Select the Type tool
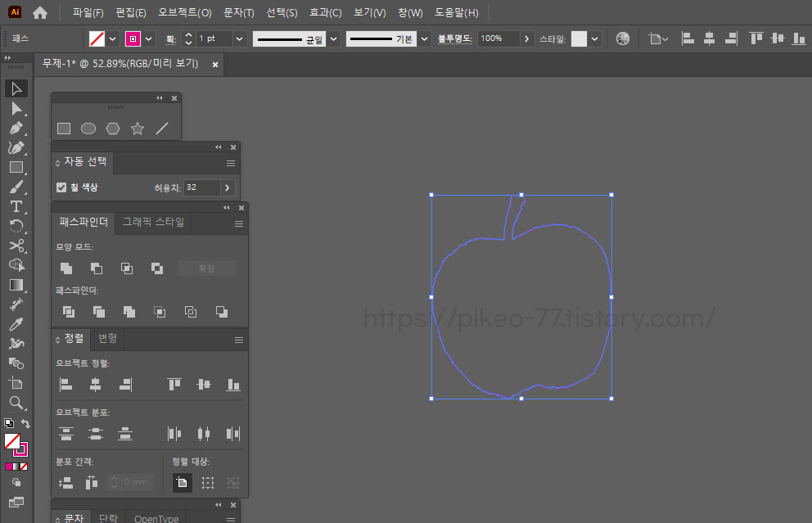 coord(16,206)
